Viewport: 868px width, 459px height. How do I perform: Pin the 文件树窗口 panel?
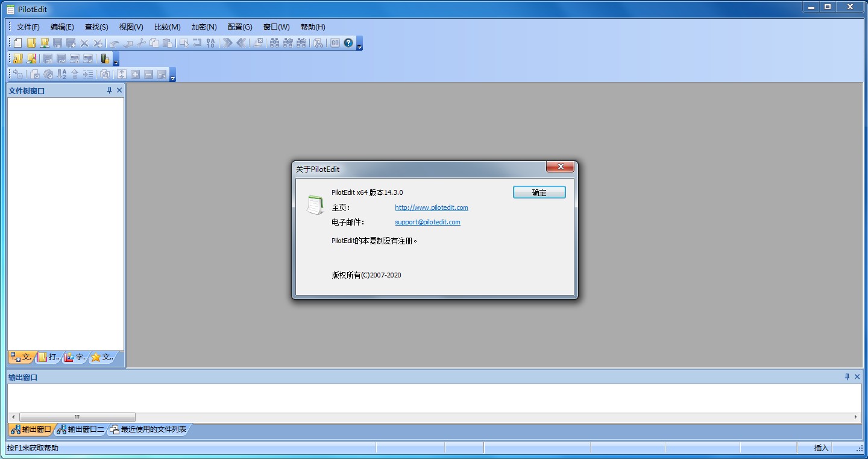(x=108, y=90)
